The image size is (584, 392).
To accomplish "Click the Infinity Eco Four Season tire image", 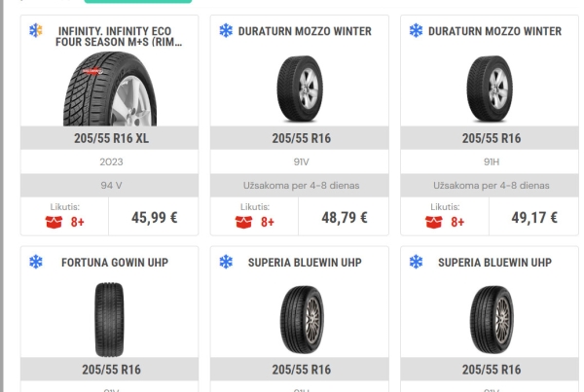I will click(109, 89).
